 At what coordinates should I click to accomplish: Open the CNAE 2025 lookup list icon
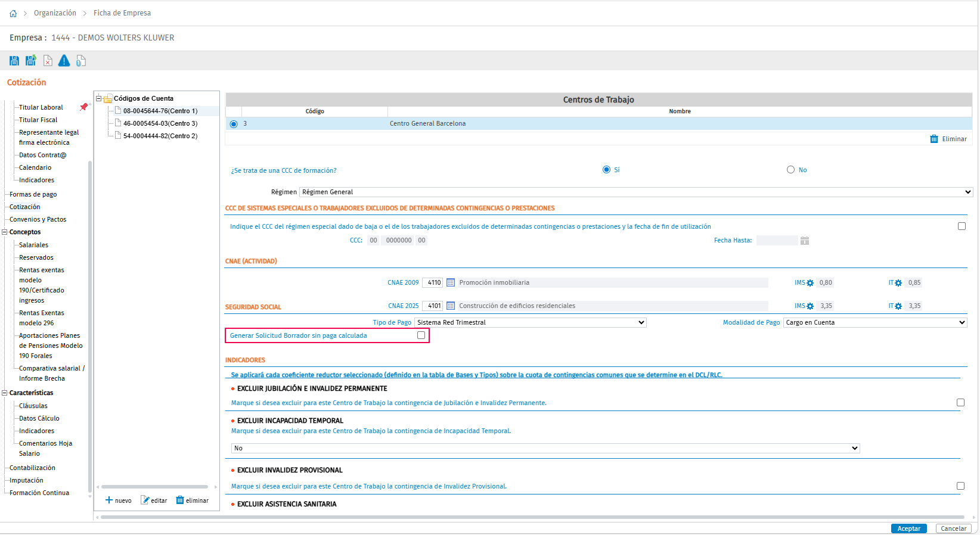tap(451, 306)
